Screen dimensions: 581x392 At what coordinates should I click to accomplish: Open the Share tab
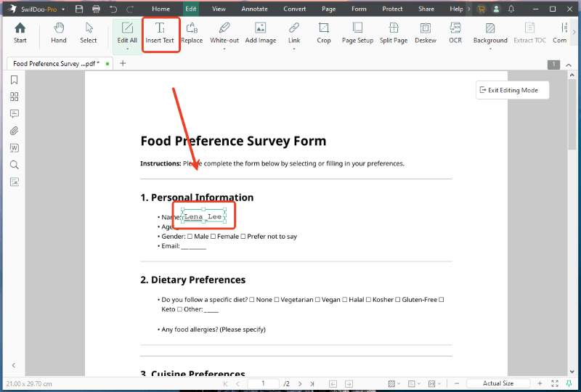(426, 9)
